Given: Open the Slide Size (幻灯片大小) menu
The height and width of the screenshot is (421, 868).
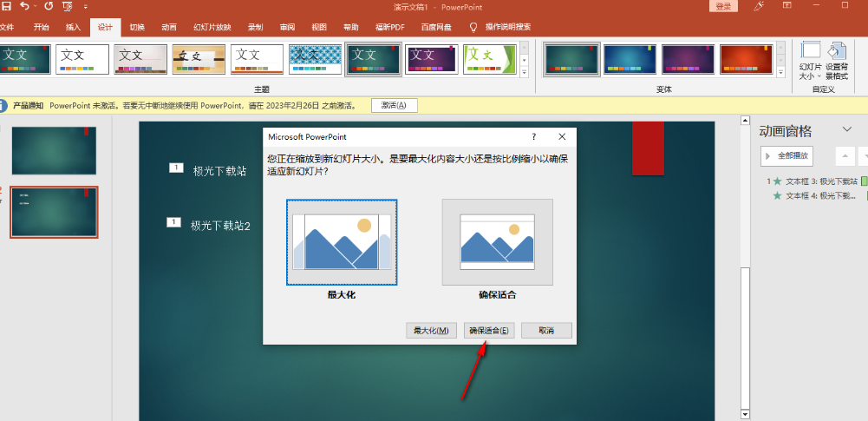Looking at the screenshot, I should (x=810, y=60).
